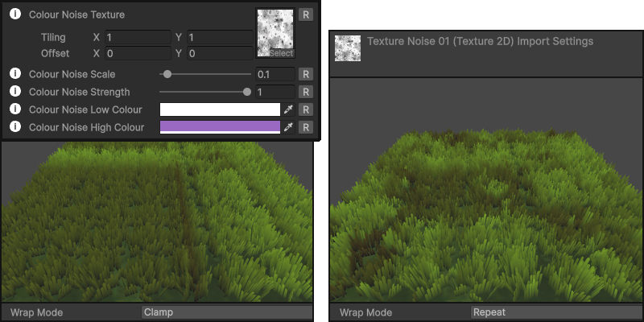The width and height of the screenshot is (644, 322).
Task: Click the Offset Y input field
Action: point(220,53)
